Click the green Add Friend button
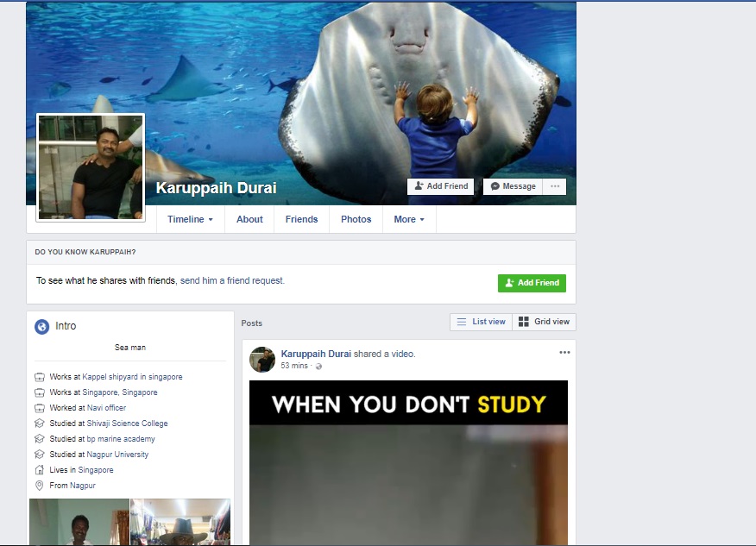Screen dimensions: 756x546 [532, 283]
